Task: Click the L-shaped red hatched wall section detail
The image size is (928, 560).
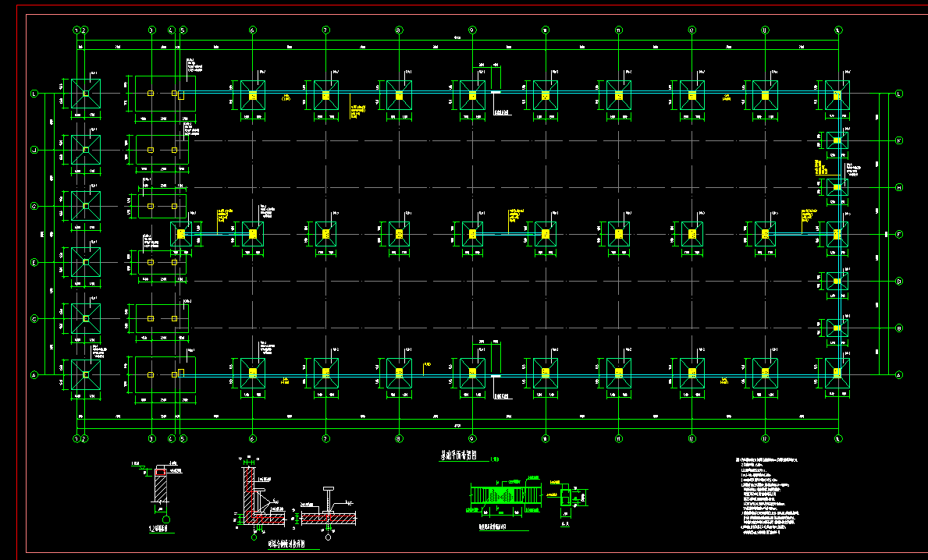Action: 254,497
